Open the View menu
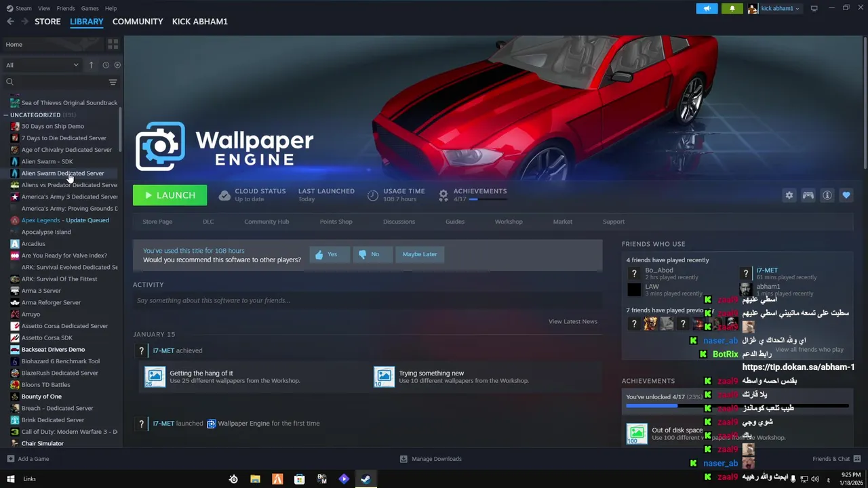The width and height of the screenshot is (868, 488). point(44,8)
